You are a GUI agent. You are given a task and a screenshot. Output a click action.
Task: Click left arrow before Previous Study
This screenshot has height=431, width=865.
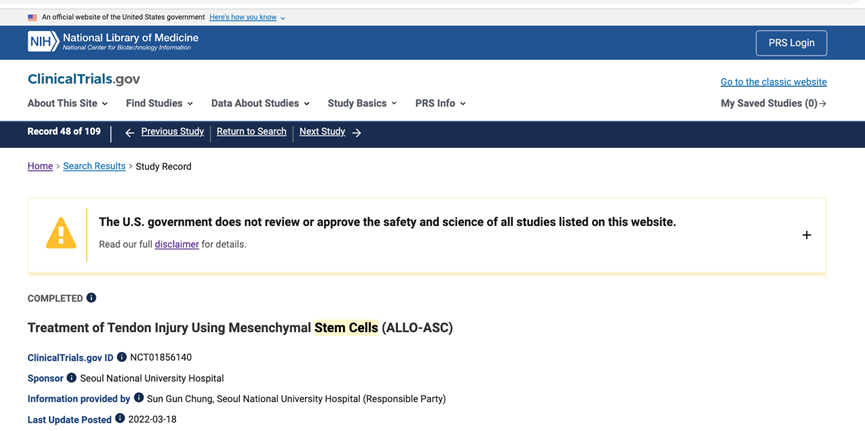click(130, 132)
